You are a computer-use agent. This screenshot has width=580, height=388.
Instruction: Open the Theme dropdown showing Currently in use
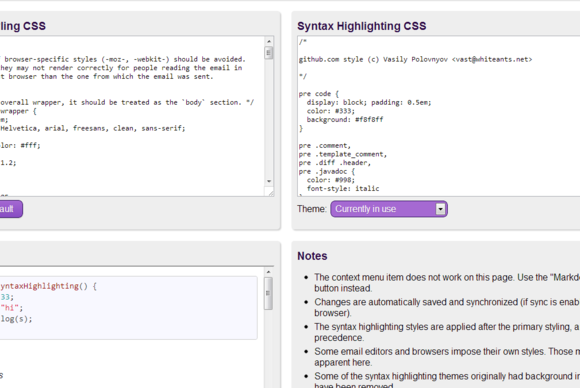(x=389, y=209)
